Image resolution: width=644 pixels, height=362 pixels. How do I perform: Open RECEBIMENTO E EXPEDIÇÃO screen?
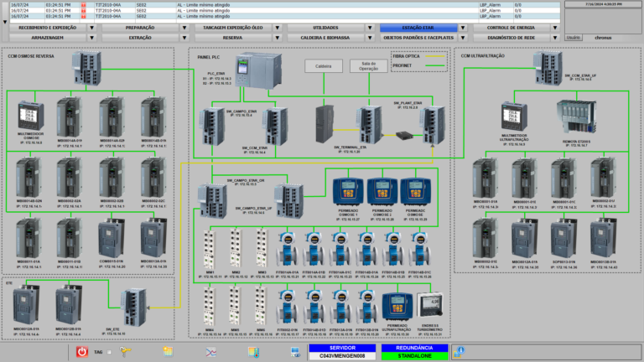point(48,28)
